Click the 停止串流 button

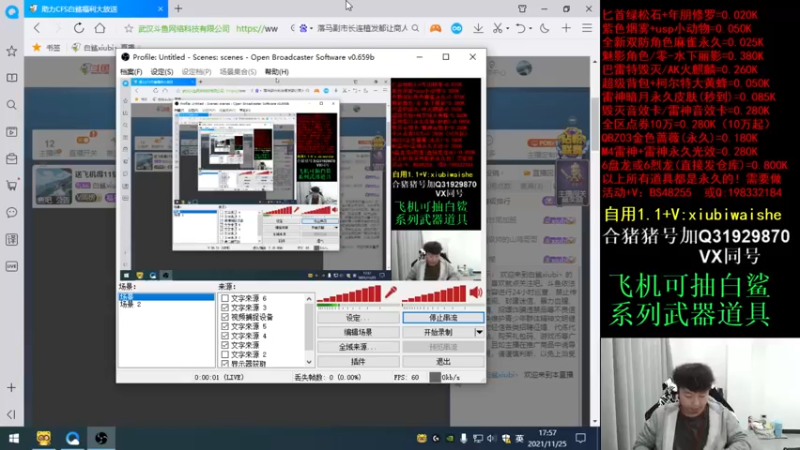point(443,317)
